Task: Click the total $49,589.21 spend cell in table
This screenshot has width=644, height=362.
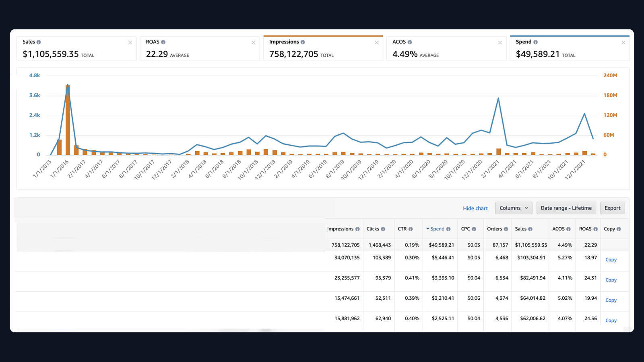Action: click(x=441, y=245)
